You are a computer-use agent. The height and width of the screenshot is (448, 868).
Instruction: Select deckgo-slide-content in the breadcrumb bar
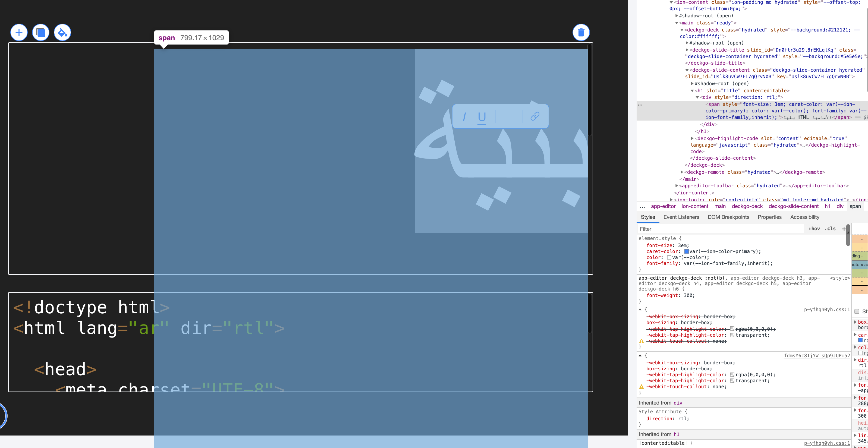(x=793, y=206)
